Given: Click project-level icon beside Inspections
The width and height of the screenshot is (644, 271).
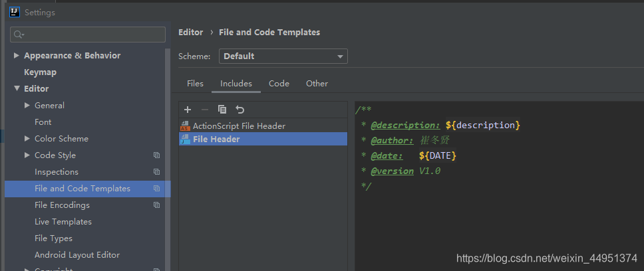Looking at the screenshot, I should click(156, 172).
